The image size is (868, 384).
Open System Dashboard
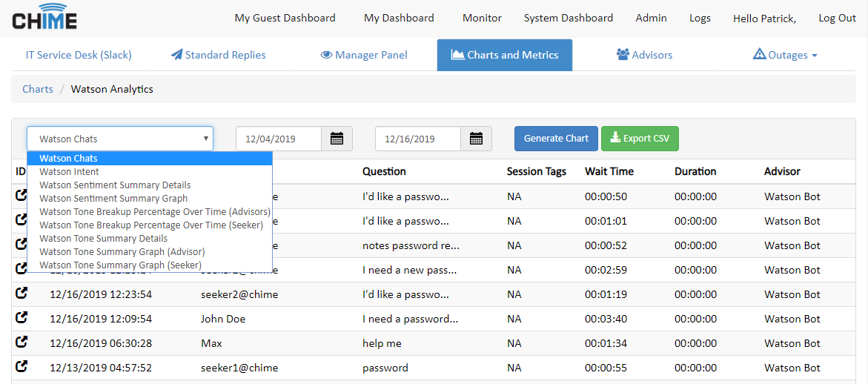coord(569,19)
